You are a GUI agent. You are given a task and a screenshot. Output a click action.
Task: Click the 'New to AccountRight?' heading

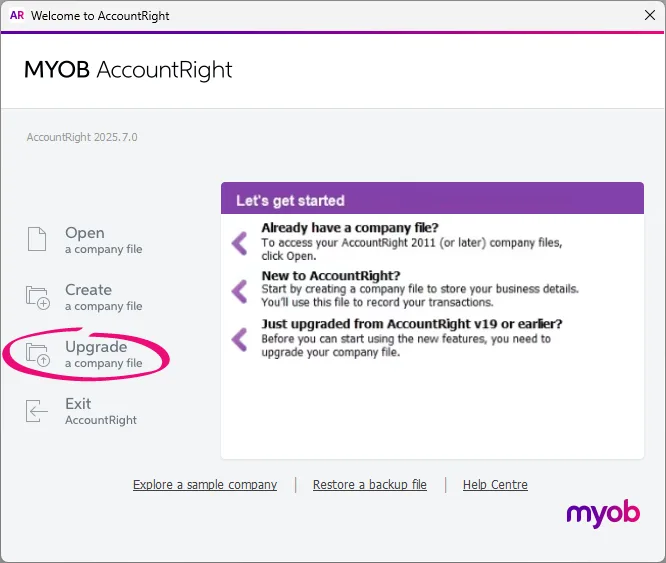(x=331, y=276)
